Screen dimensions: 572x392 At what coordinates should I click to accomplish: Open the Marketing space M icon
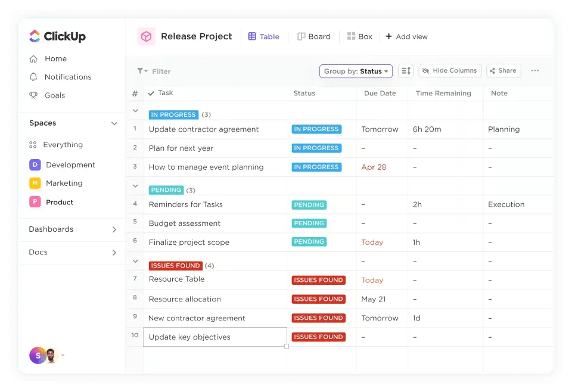coord(35,183)
